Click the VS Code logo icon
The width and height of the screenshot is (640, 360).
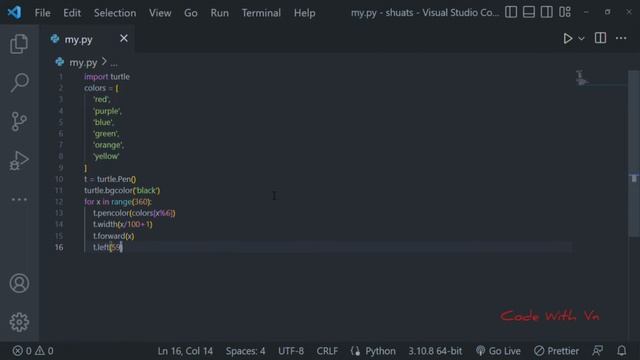point(14,13)
